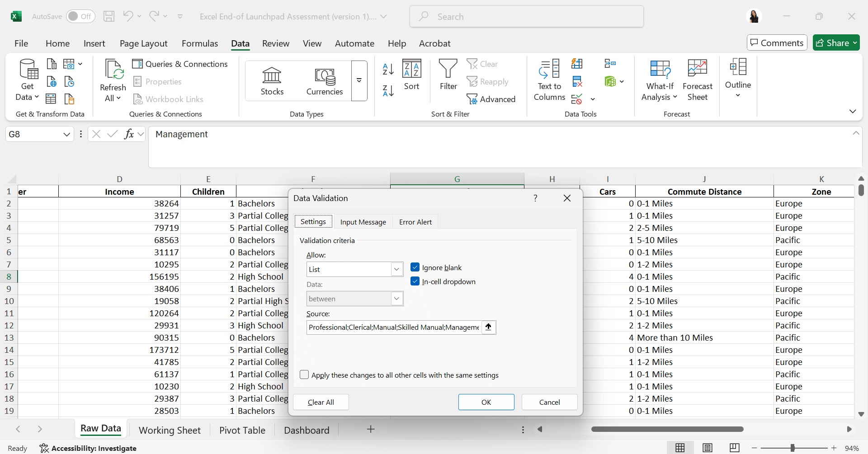
Task: Open the Working Sheet tab
Action: [x=170, y=430]
